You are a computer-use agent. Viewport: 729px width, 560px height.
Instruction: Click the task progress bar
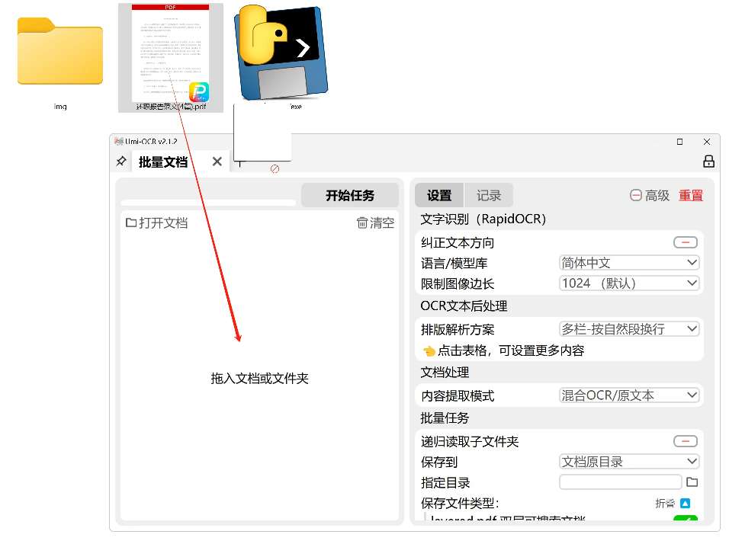pos(208,203)
